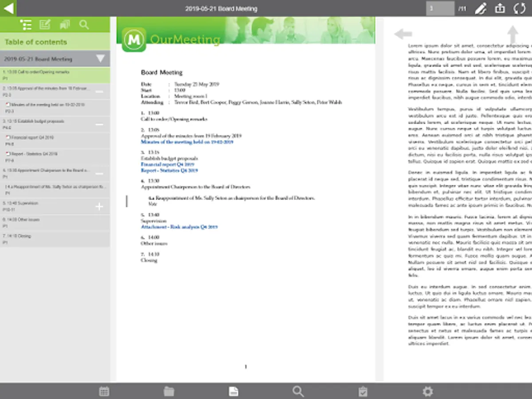Screen dimensions: 532x399
Task: Click the Attending names line in document
Action: (x=258, y=102)
